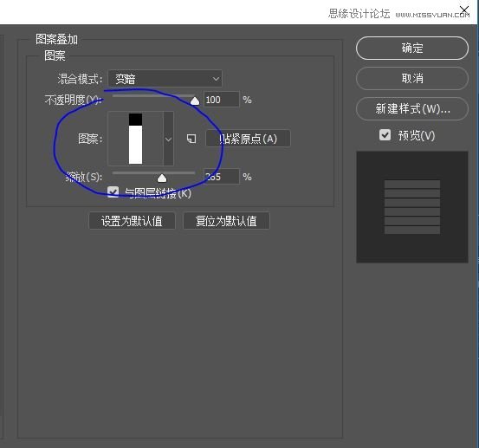Click the opacity value field showing 100

[x=222, y=100]
